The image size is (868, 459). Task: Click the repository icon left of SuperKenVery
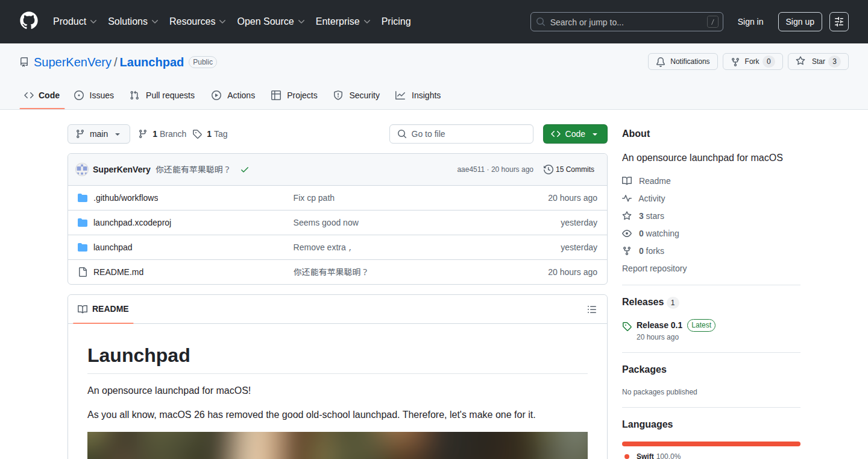coord(24,62)
